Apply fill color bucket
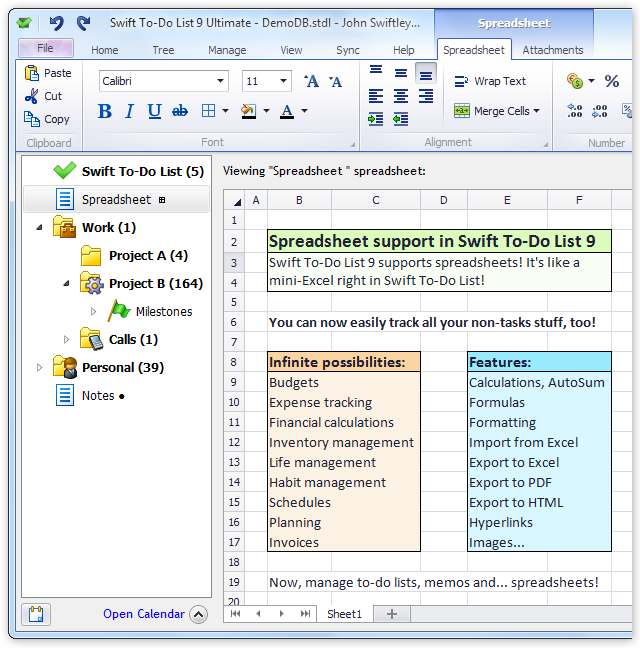Screen dimensions: 640x648 pos(248,111)
